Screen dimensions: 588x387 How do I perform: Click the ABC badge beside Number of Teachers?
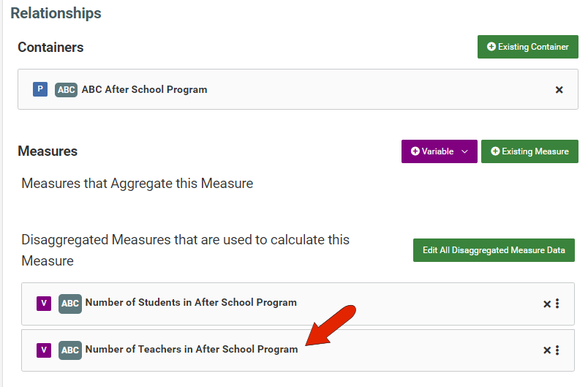pyautogui.click(x=70, y=350)
